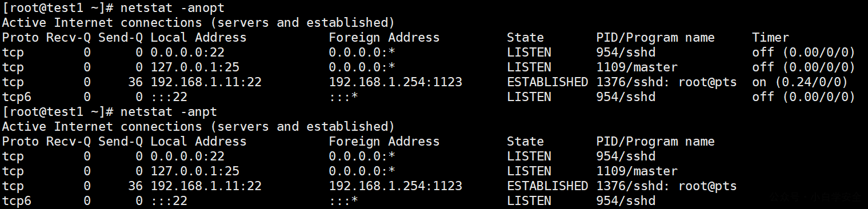This screenshot has width=868, height=209.
Task: Click the first 'netstat -anopt' command text
Action: [173, 8]
